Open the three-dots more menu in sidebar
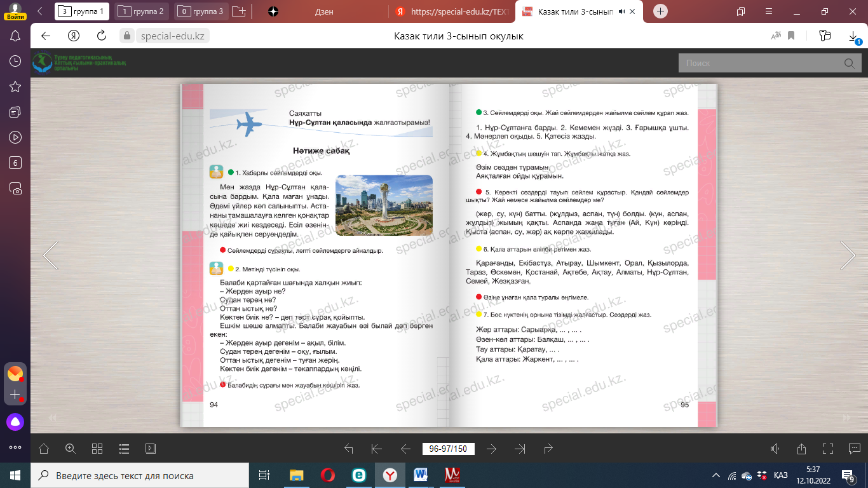The image size is (868, 488). [15, 447]
